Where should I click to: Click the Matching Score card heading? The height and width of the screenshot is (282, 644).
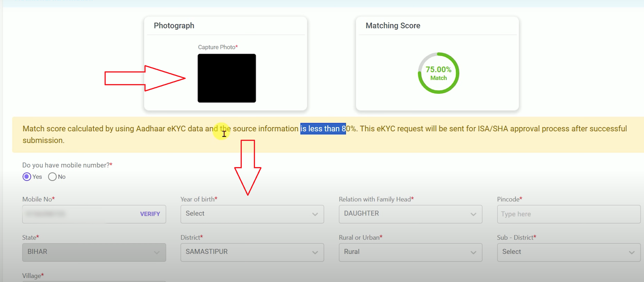[393, 26]
